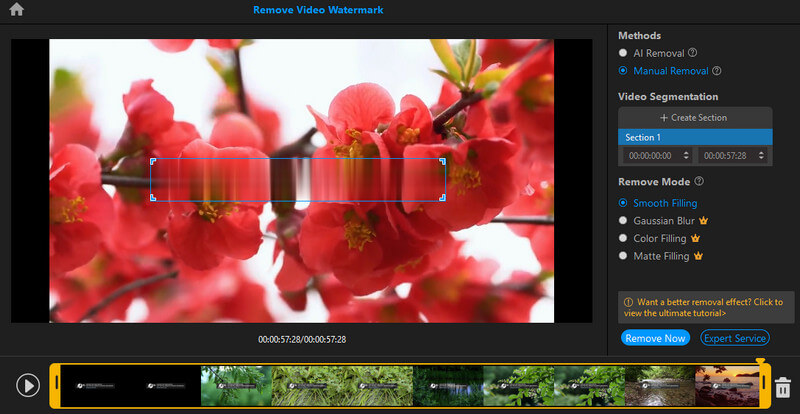Click the Matte Filling premium crown icon
This screenshot has height=414, width=800.
[x=699, y=256]
